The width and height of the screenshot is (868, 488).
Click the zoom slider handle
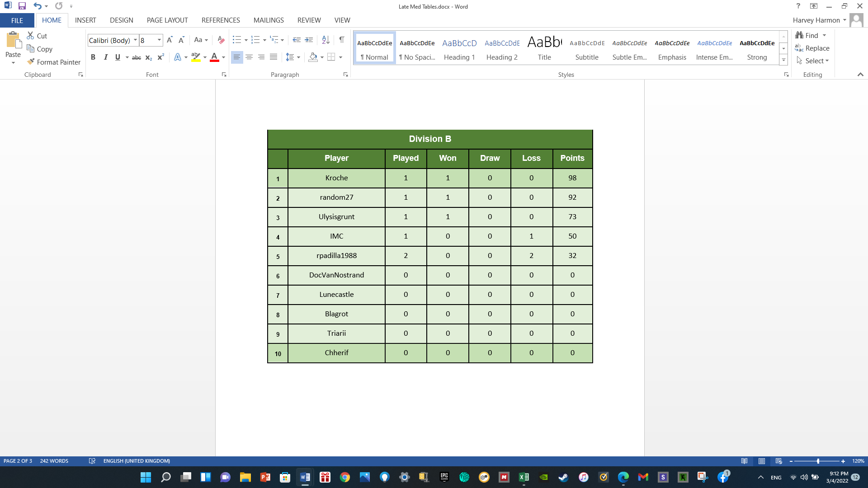[818, 461]
